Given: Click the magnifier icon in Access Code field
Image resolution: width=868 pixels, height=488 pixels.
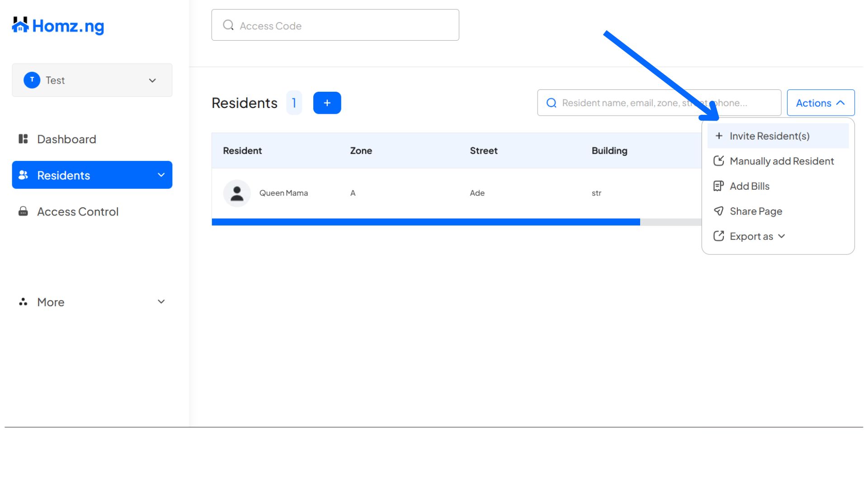Looking at the screenshot, I should coord(228,25).
